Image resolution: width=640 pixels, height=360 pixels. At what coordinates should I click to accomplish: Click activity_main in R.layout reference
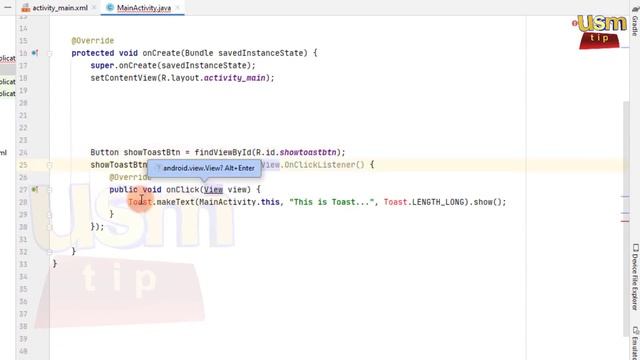235,78
